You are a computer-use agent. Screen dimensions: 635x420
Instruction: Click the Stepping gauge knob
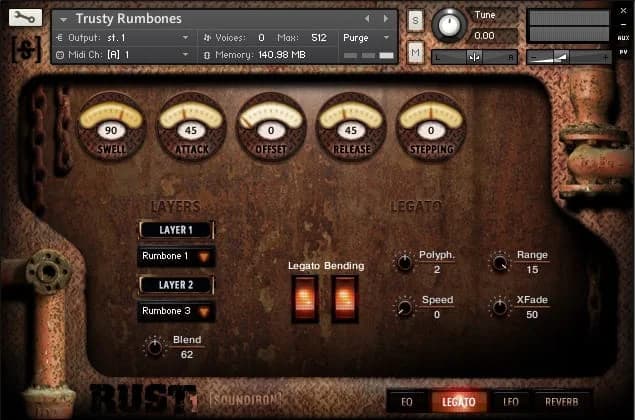point(431,125)
